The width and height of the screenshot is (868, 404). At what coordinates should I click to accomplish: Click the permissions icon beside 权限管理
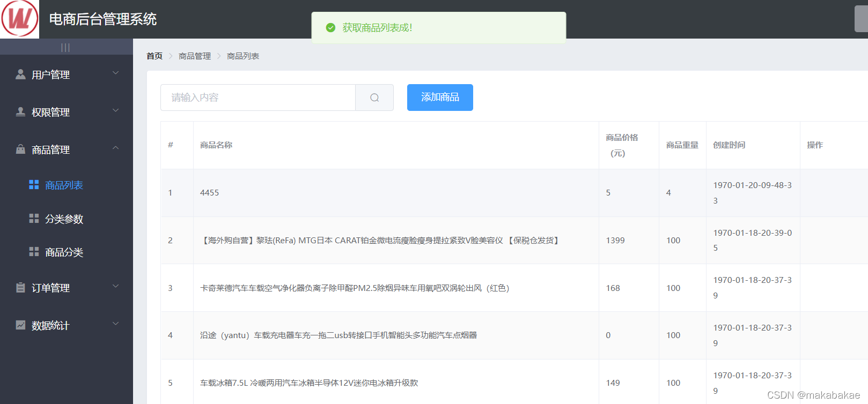(20, 112)
